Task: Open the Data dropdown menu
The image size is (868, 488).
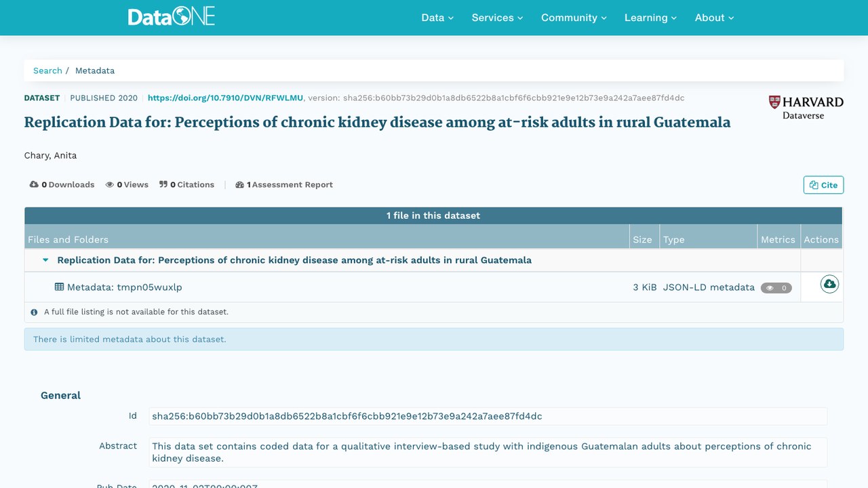Action: [437, 18]
